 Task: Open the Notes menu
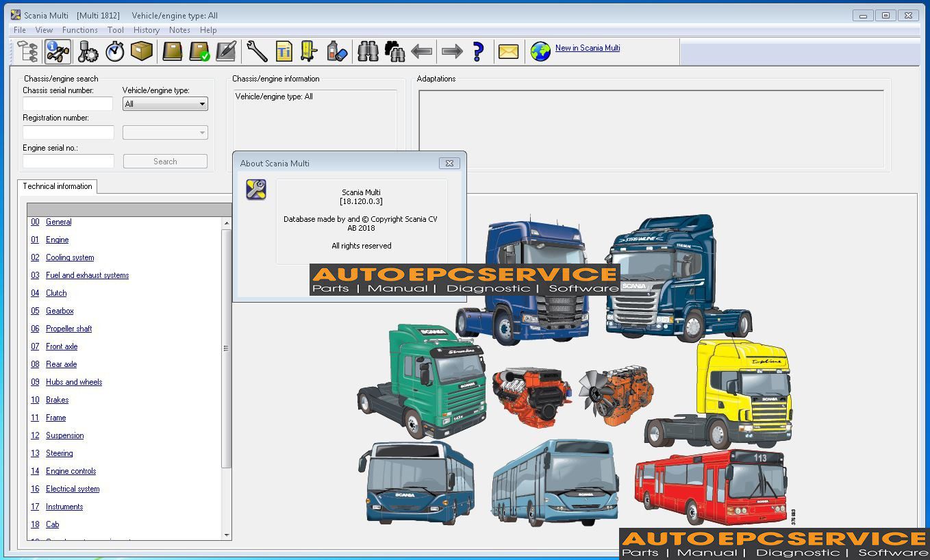(x=179, y=30)
